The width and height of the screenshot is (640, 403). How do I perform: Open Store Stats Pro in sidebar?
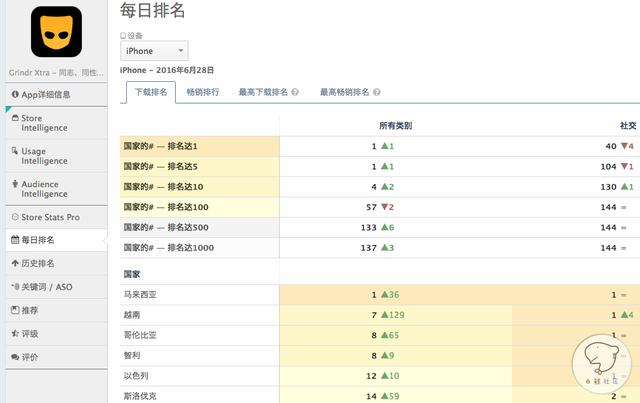point(56,217)
